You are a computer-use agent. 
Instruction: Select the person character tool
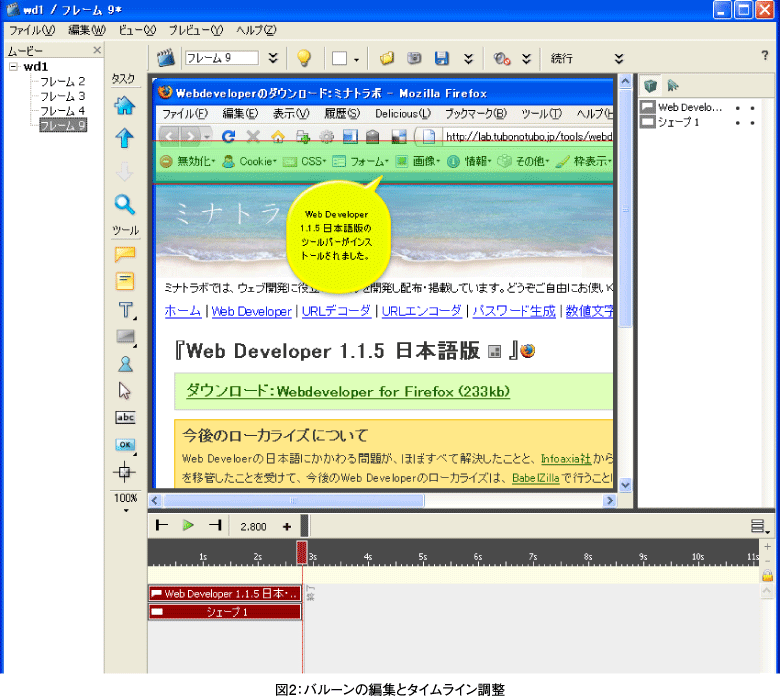coord(125,364)
